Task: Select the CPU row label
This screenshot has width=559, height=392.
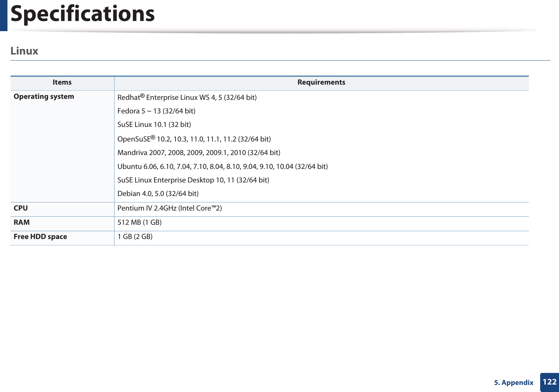Action: pyautogui.click(x=21, y=208)
